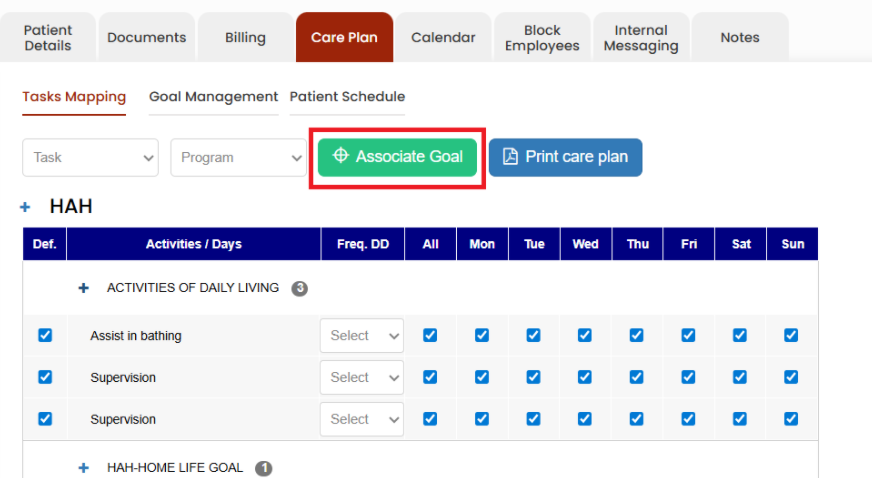Switch to the Billing tab
Screen dimensions: 872x478
tap(245, 37)
